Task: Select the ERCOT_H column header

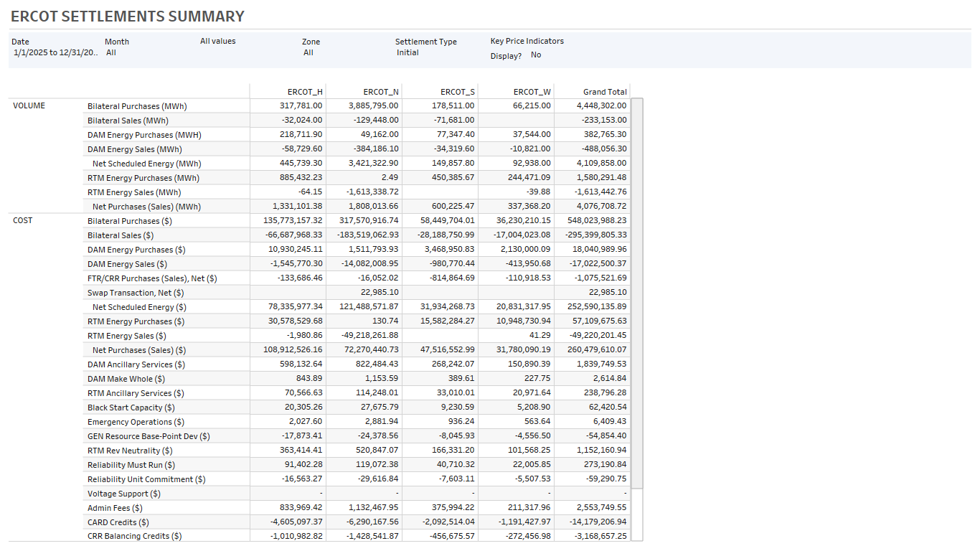Action: coord(305,91)
